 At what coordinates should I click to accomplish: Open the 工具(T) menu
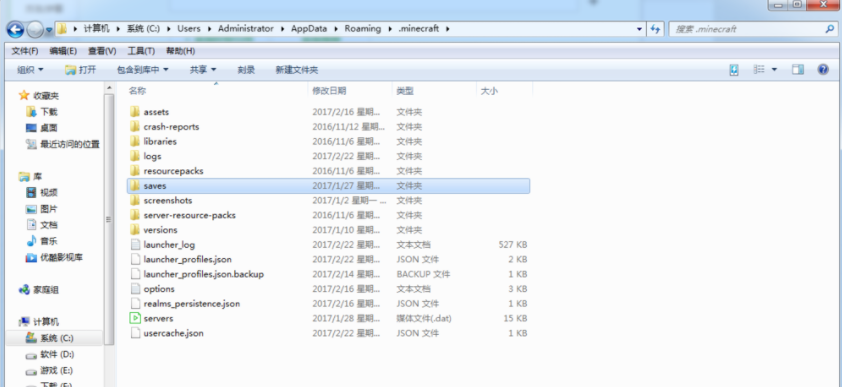tap(141, 51)
